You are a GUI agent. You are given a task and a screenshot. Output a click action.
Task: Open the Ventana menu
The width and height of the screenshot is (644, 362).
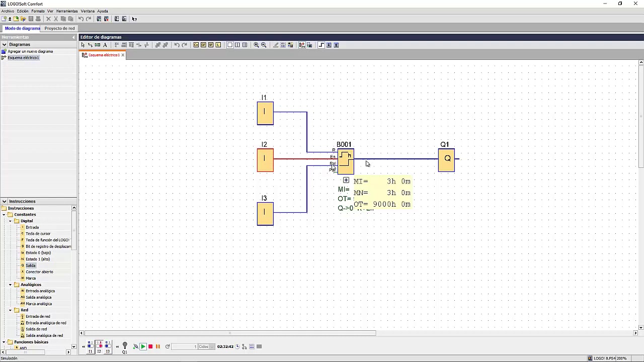(88, 11)
